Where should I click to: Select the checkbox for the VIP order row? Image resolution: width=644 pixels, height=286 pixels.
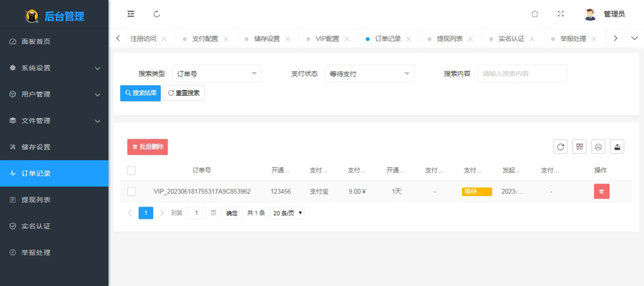pos(132,192)
